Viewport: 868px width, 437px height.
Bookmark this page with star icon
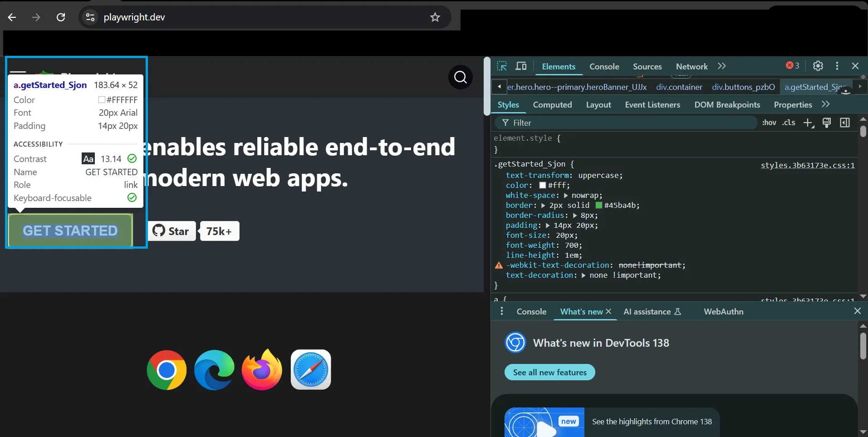coord(435,17)
